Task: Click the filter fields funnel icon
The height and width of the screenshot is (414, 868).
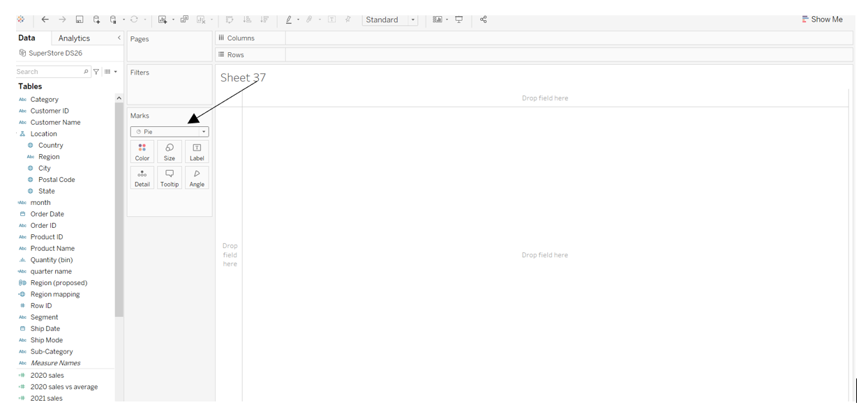Action: [x=96, y=72]
